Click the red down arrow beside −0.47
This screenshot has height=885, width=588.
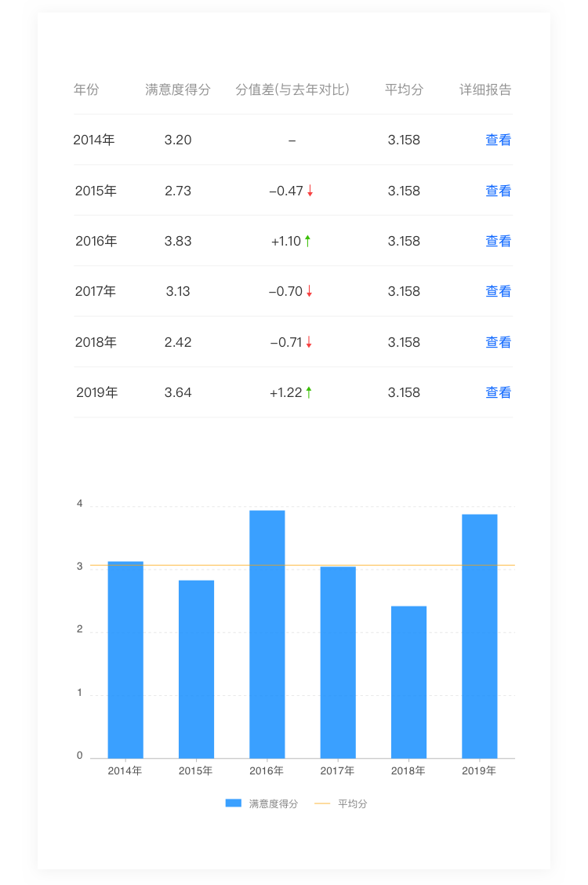point(310,191)
